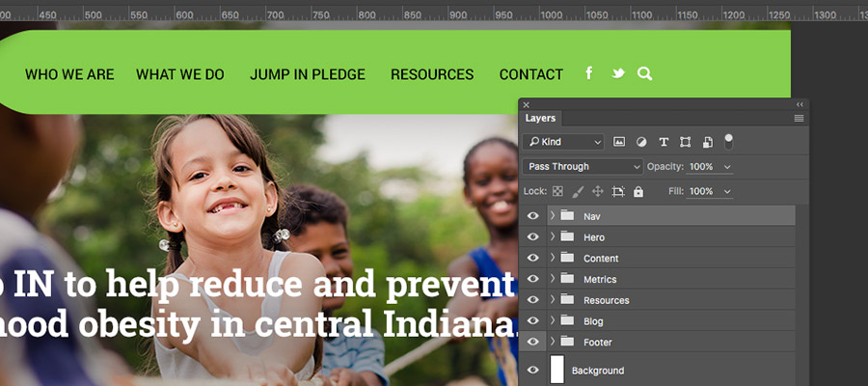This screenshot has height=386, width=868.
Task: Select the Resources layer name
Action: tap(607, 301)
